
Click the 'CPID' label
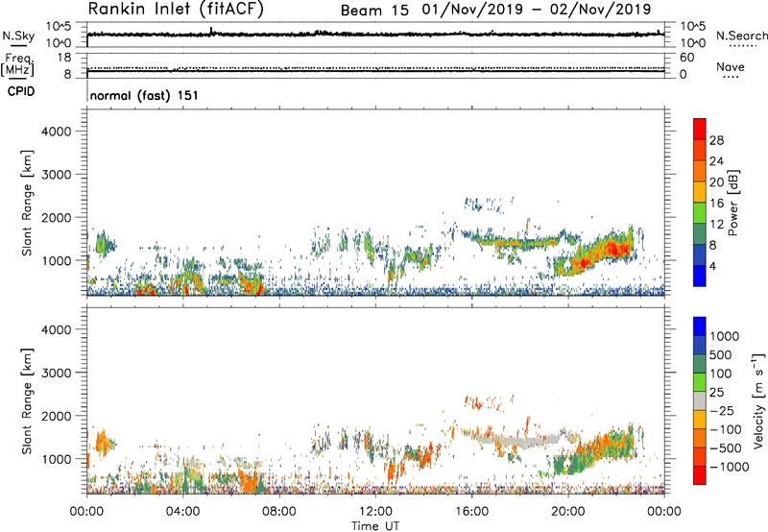pyautogui.click(x=21, y=91)
